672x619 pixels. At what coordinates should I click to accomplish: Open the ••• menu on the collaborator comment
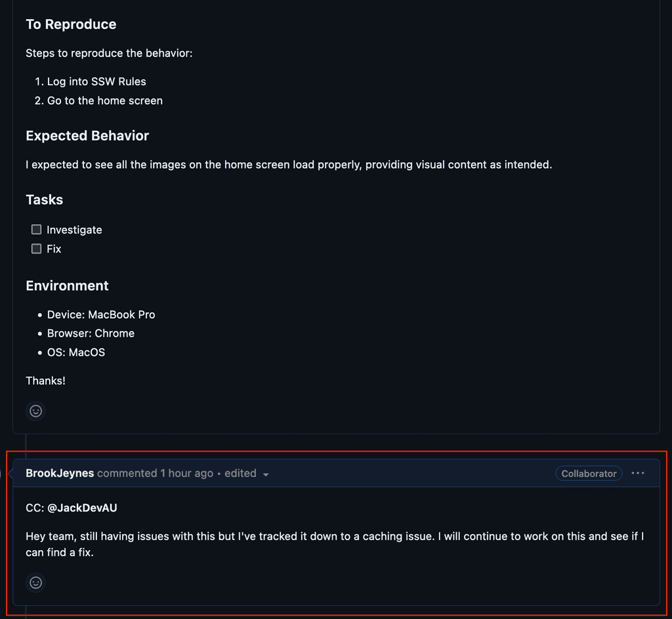pyautogui.click(x=638, y=473)
